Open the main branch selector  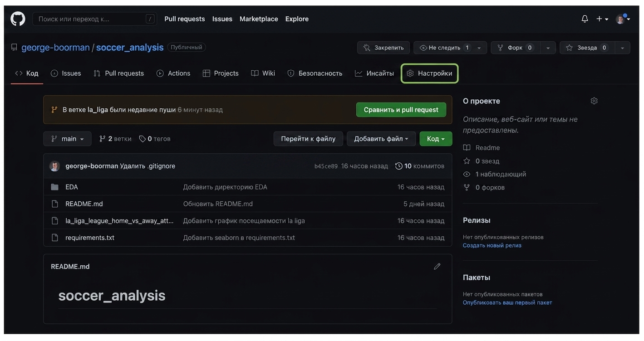tap(67, 139)
